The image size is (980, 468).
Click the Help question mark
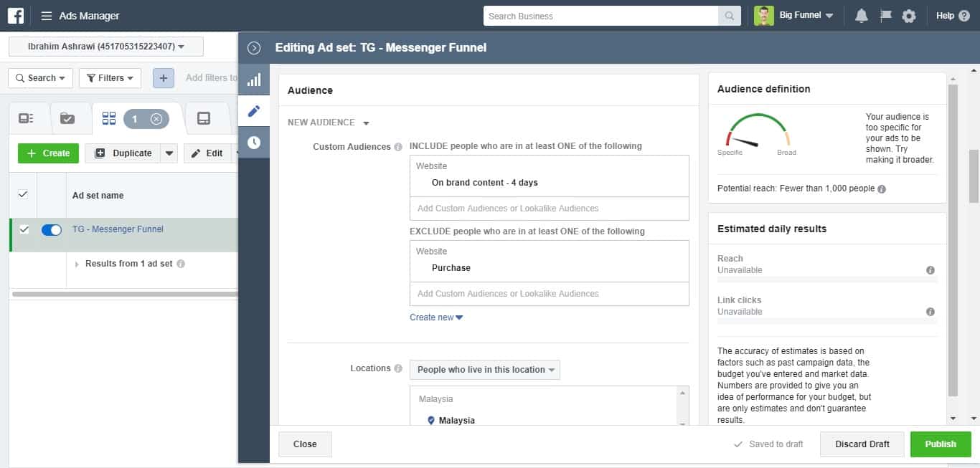pyautogui.click(x=964, y=16)
